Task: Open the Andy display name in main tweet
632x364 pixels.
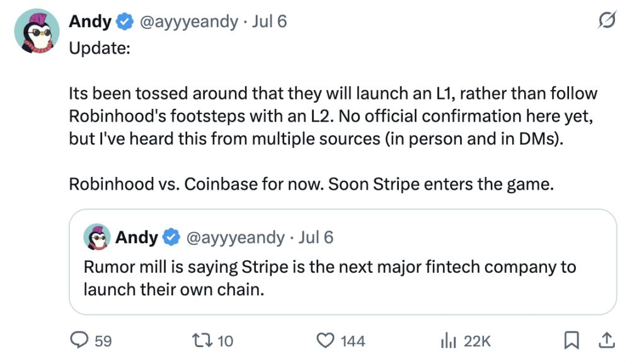Action: click(90, 21)
